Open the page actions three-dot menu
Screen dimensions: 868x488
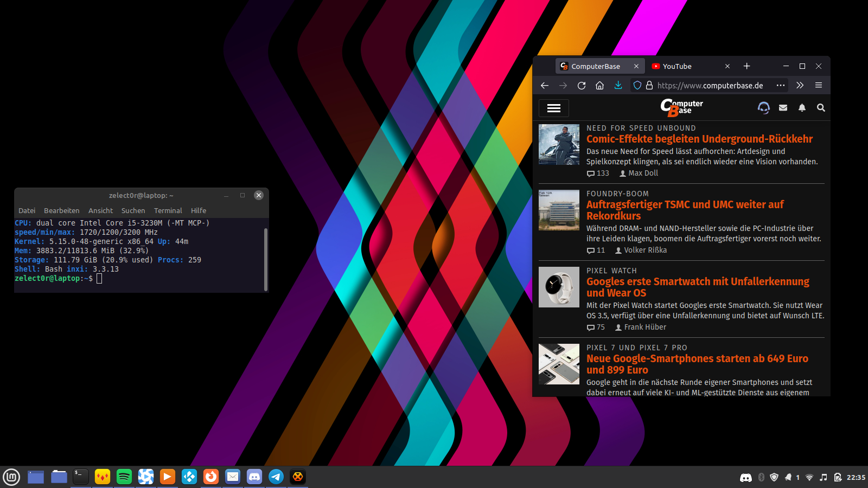point(781,85)
